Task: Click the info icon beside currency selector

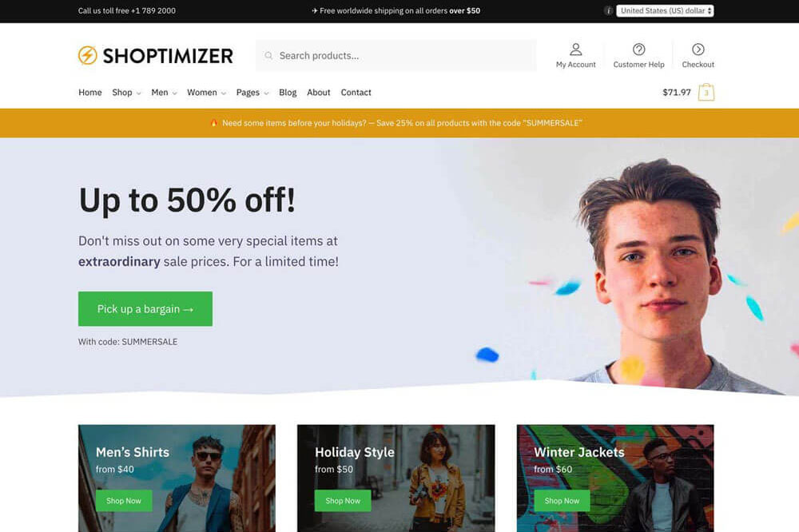Action: (608, 10)
